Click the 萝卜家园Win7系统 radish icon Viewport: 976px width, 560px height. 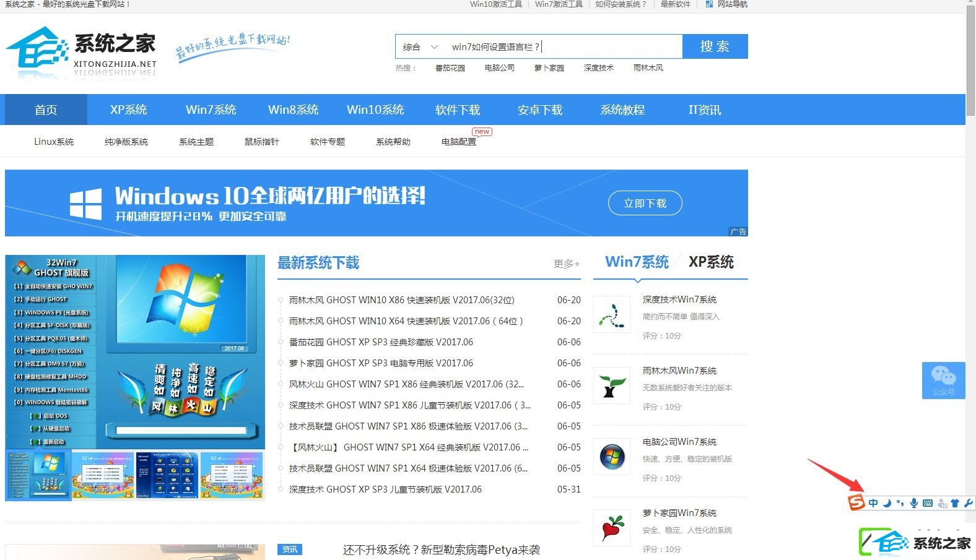612,527
